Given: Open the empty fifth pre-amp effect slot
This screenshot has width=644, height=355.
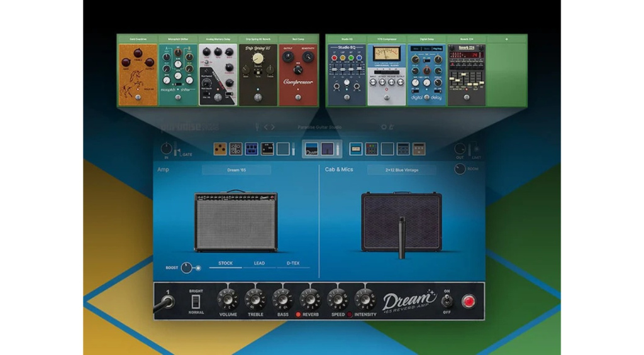Looking at the screenshot, I should click(283, 149).
